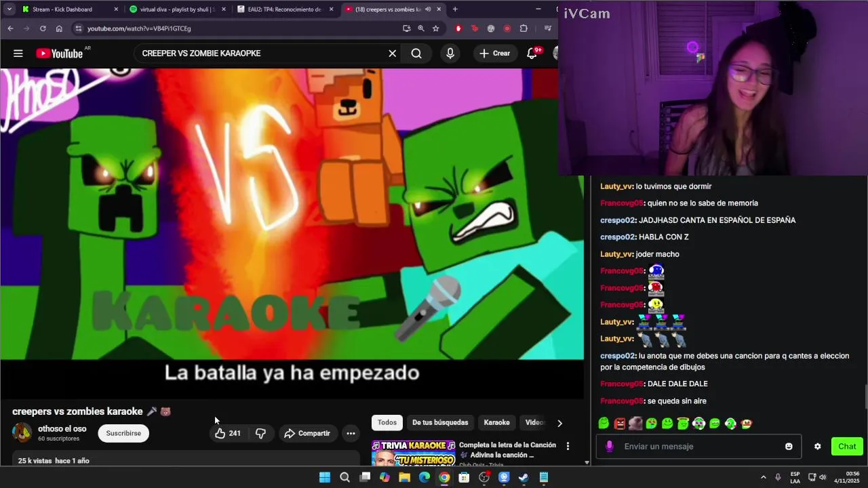This screenshot has height=488, width=868.
Task: Open more actions menu under the video
Action: (x=351, y=433)
